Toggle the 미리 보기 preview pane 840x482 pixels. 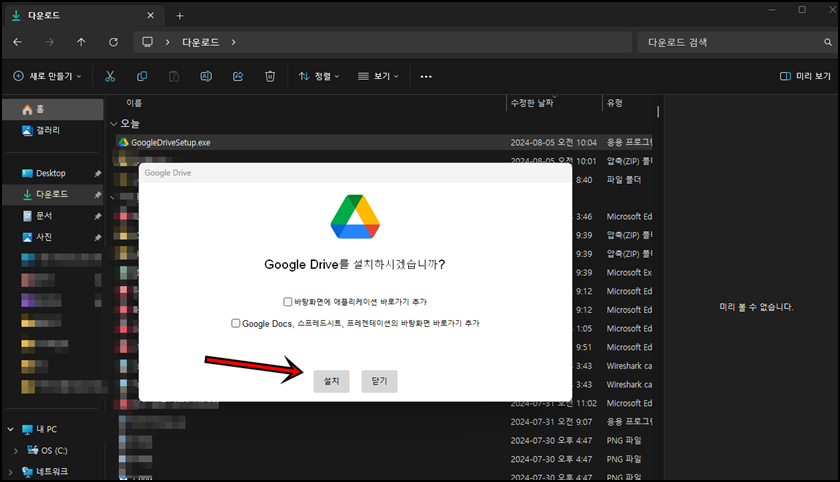point(805,76)
